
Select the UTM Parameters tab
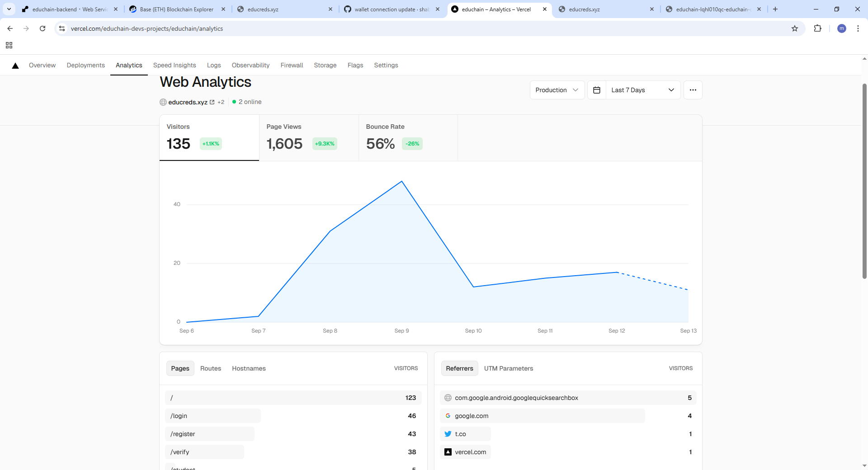[509, 368]
